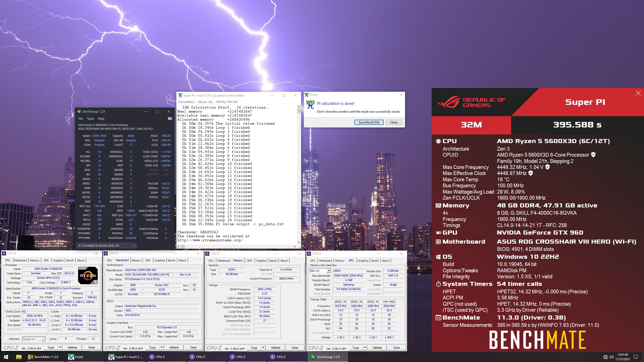Expand Tools dropdown arrow in Memory window
644x362 pixels.
(263, 348)
